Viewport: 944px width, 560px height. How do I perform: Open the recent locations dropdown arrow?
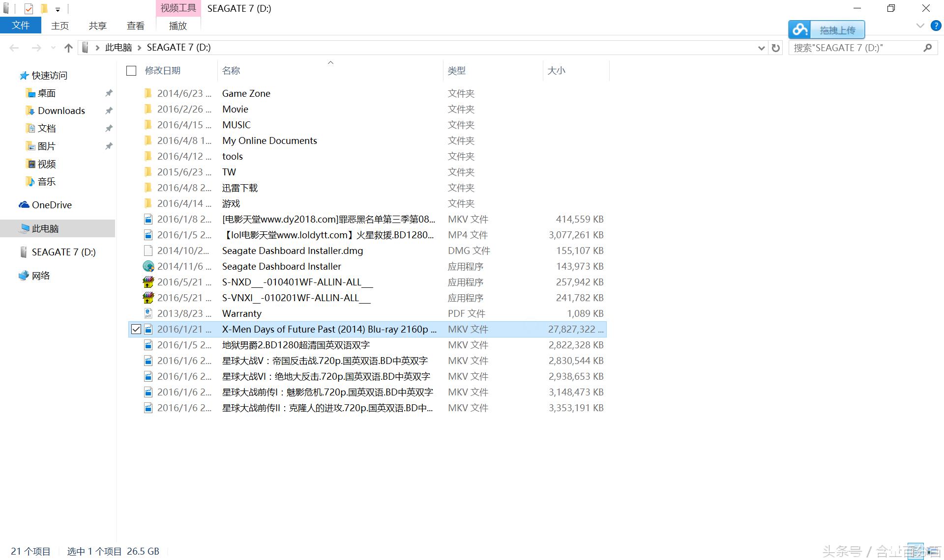[x=53, y=48]
